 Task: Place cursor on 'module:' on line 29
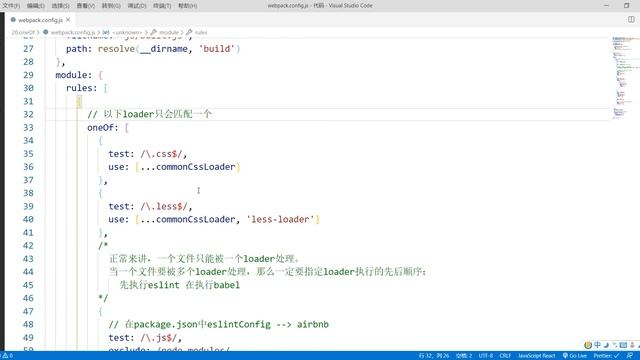pyautogui.click(x=74, y=75)
